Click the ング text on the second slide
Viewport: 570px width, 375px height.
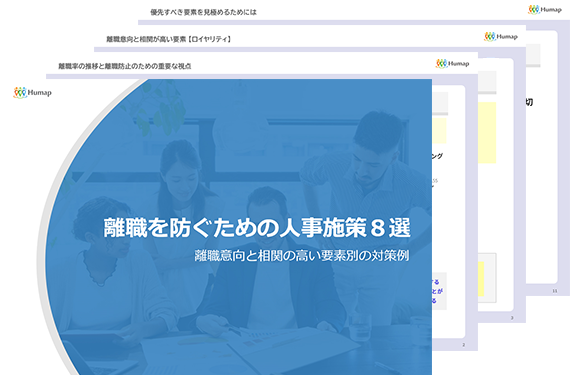point(437,156)
